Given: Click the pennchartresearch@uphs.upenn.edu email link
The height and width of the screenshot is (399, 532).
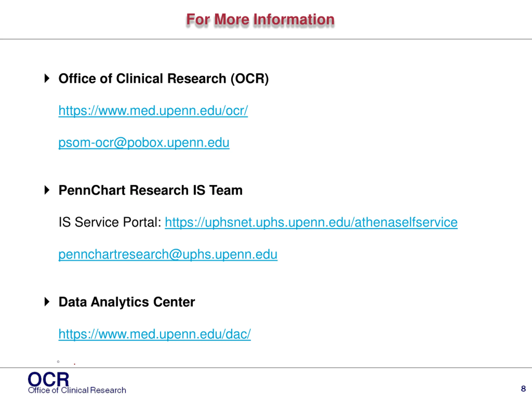Looking at the screenshot, I should click(168, 254).
